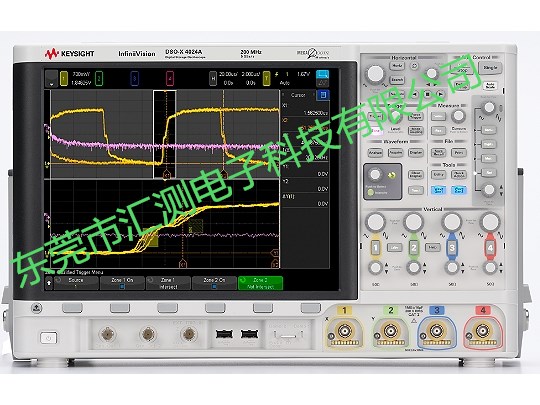Push the Ref button in right column
The width and height of the screenshot is (540, 405).
click(489, 172)
